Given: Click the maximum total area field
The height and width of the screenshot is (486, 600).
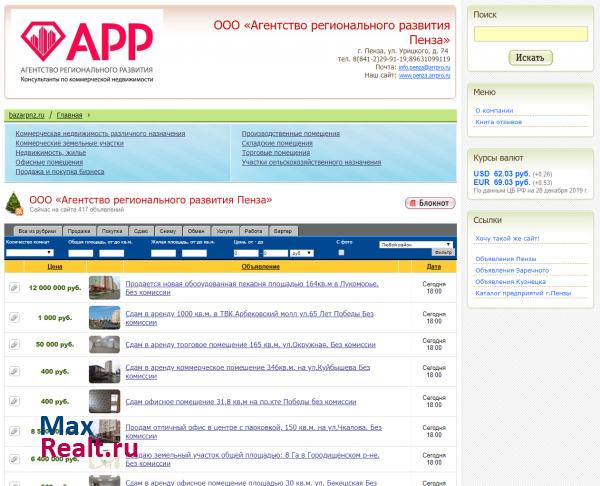Looking at the screenshot, I should (111, 253).
